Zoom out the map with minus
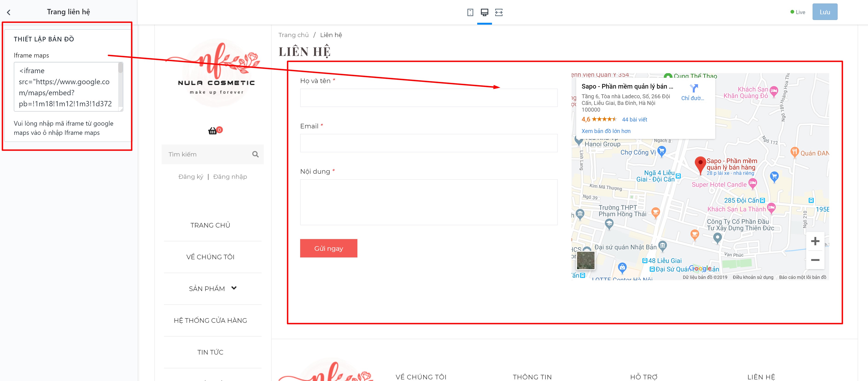The height and width of the screenshot is (381, 868). (x=815, y=260)
